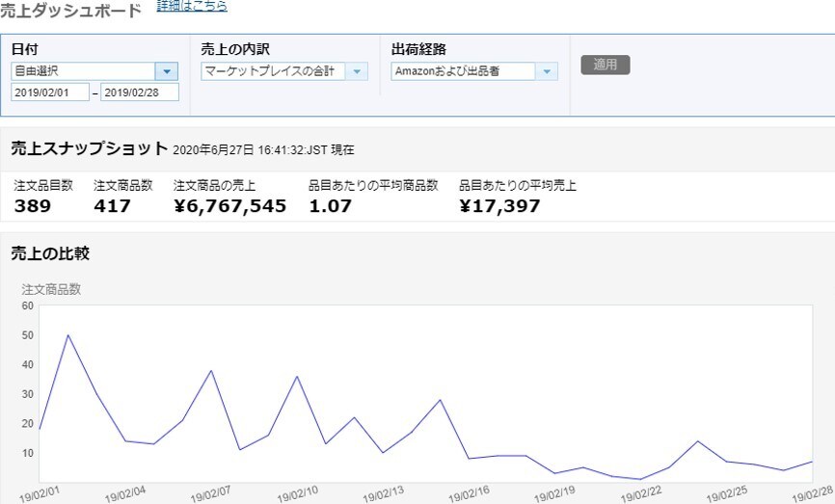The image size is (835, 504).
Task: Click the 19/02/04 x-axis label
Action: [x=125, y=494]
